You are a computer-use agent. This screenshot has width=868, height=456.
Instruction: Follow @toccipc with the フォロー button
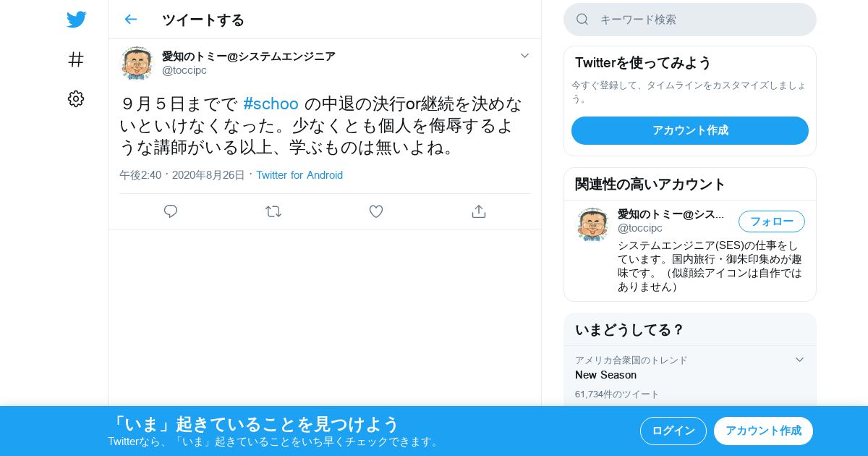(772, 221)
